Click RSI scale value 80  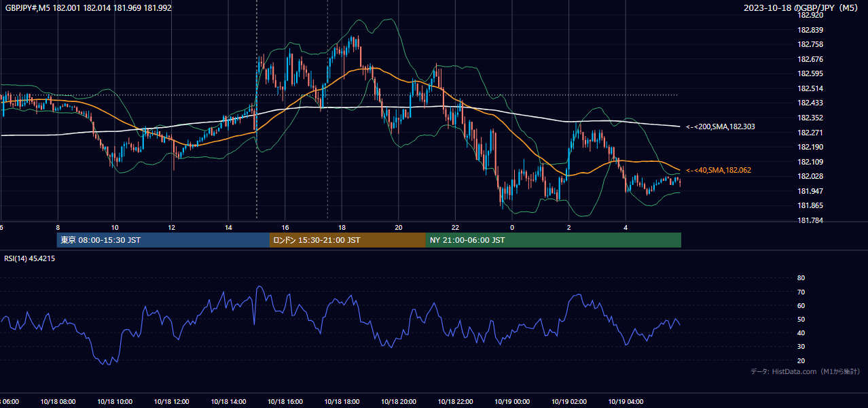pos(801,278)
